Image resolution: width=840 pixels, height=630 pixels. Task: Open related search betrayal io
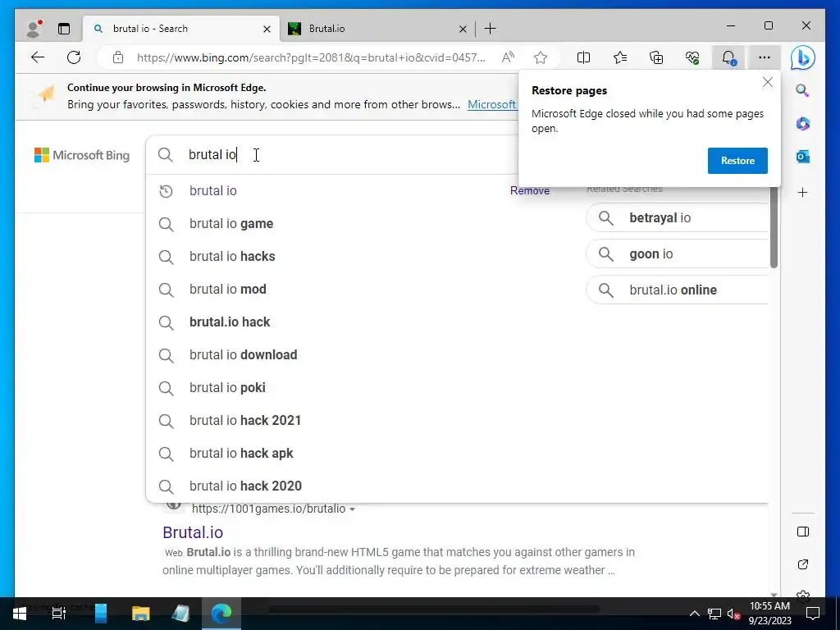pyautogui.click(x=677, y=217)
